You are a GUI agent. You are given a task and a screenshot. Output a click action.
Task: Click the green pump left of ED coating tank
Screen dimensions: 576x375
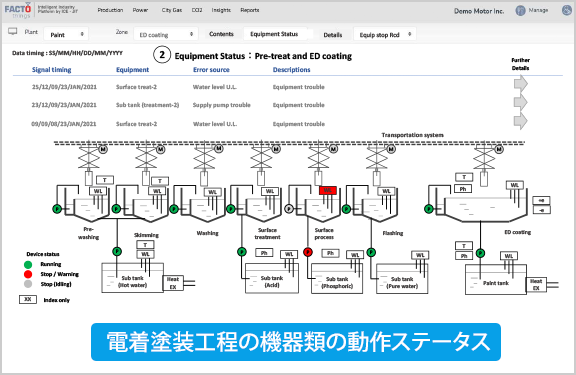click(x=428, y=209)
